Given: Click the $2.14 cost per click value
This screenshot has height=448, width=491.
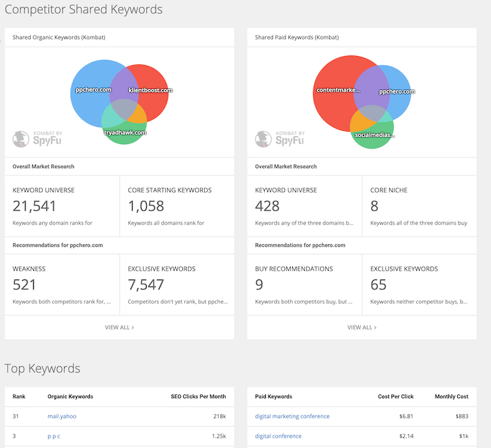Looking at the screenshot, I should (x=406, y=436).
